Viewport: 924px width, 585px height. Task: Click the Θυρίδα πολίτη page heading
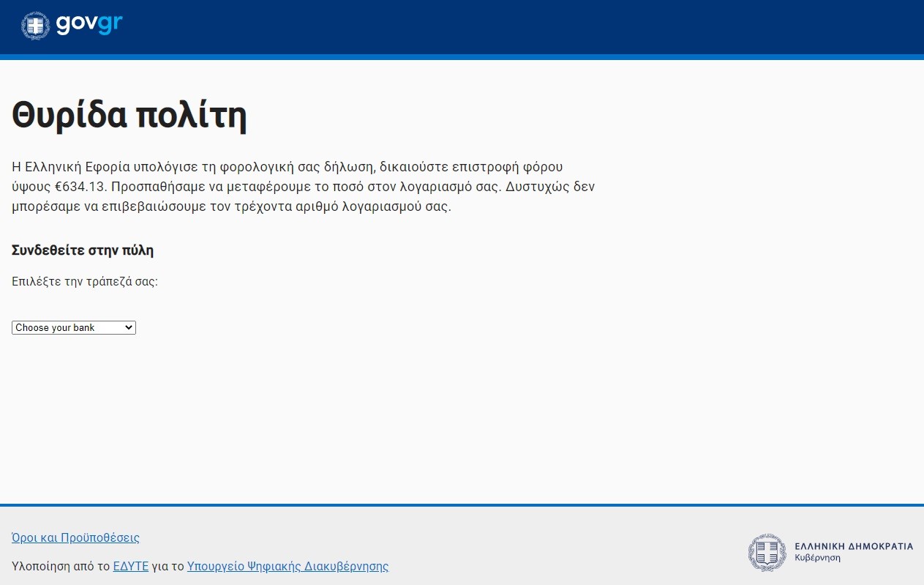tap(129, 115)
